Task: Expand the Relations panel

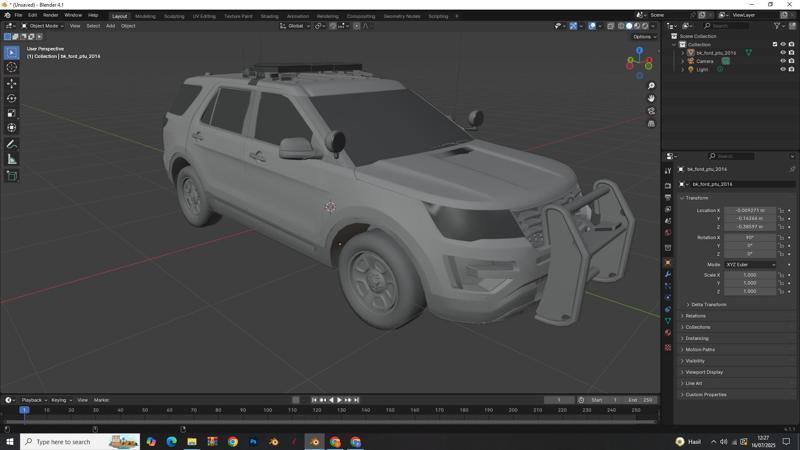Action: [695, 316]
